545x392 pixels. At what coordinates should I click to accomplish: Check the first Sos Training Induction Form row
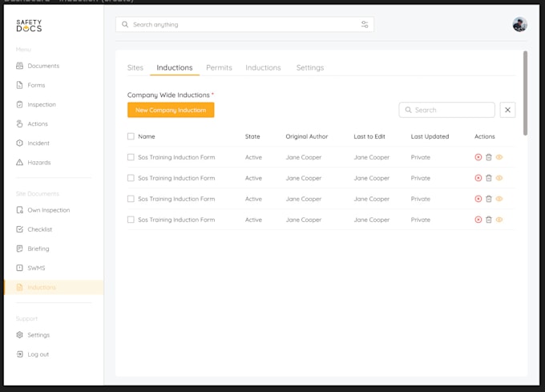point(131,157)
